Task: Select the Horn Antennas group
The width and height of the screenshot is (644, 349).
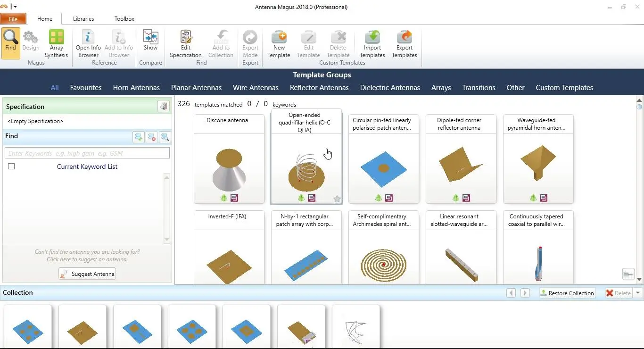Action: (136, 88)
